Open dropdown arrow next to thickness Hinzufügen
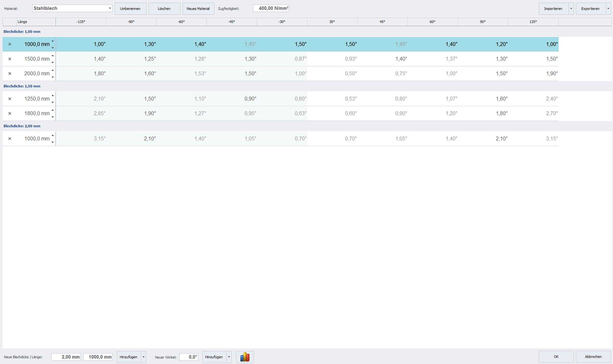Viewport: 613px width, 364px height. point(143,357)
